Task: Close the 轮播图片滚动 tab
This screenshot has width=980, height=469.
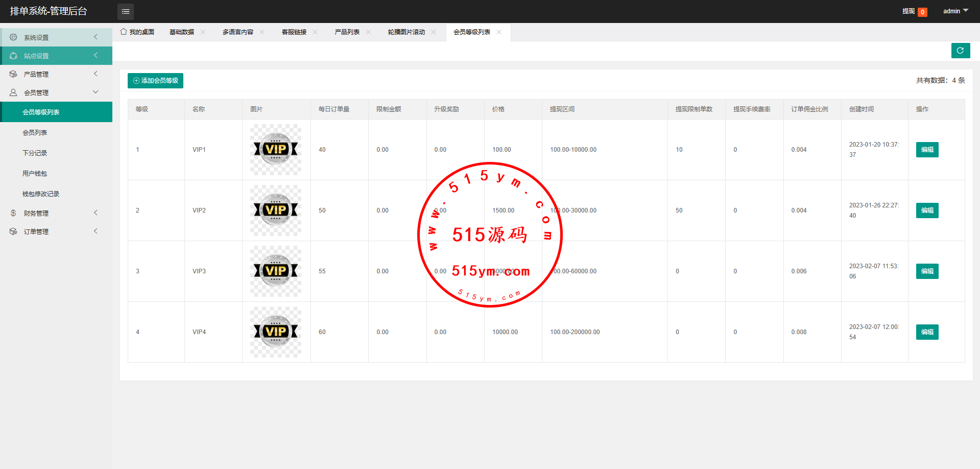Action: tap(434, 32)
